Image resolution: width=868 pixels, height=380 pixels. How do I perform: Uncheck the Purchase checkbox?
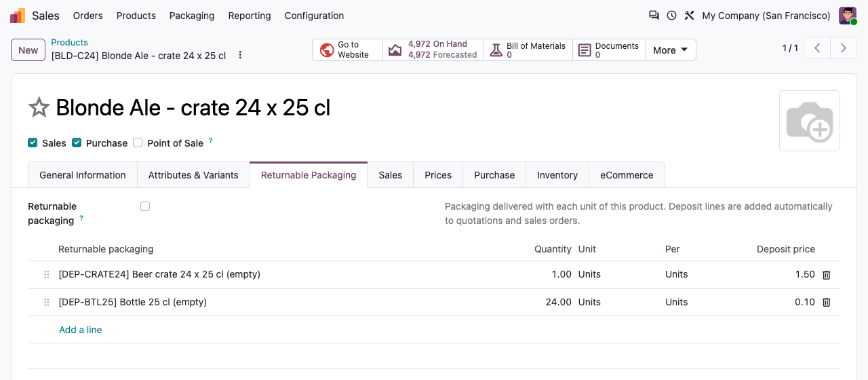[x=77, y=142]
